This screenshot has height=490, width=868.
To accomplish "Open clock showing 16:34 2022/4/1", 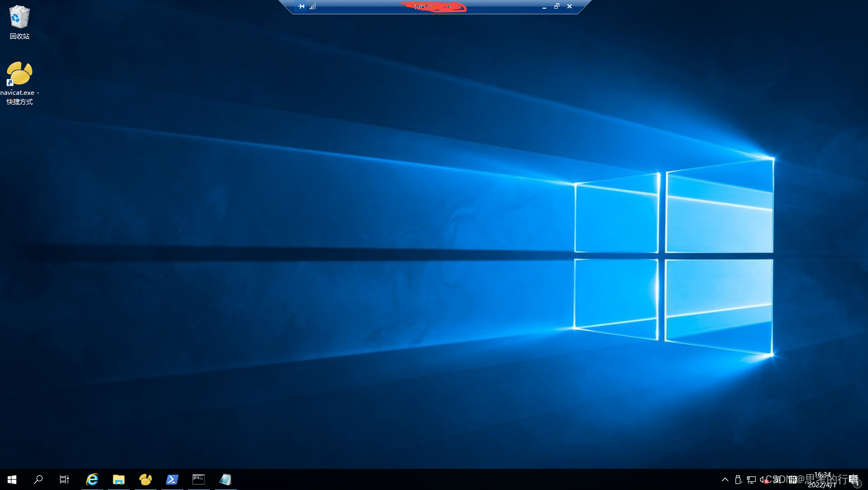I will 822,480.
